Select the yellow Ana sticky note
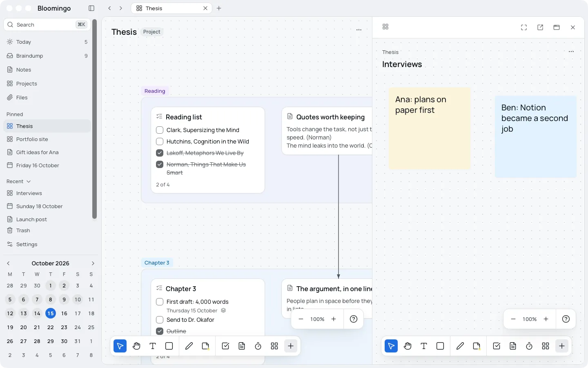588x368 pixels. coord(430,128)
